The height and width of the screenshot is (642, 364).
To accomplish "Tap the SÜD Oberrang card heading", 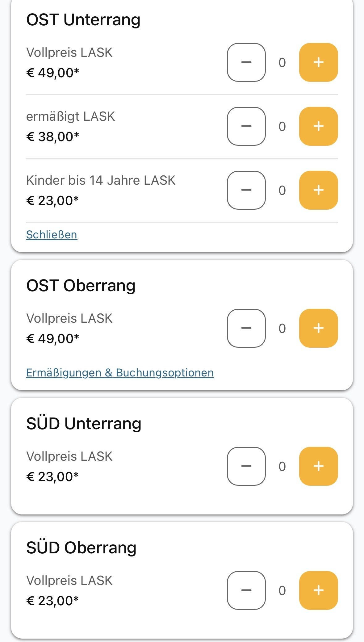I will click(x=81, y=548).
